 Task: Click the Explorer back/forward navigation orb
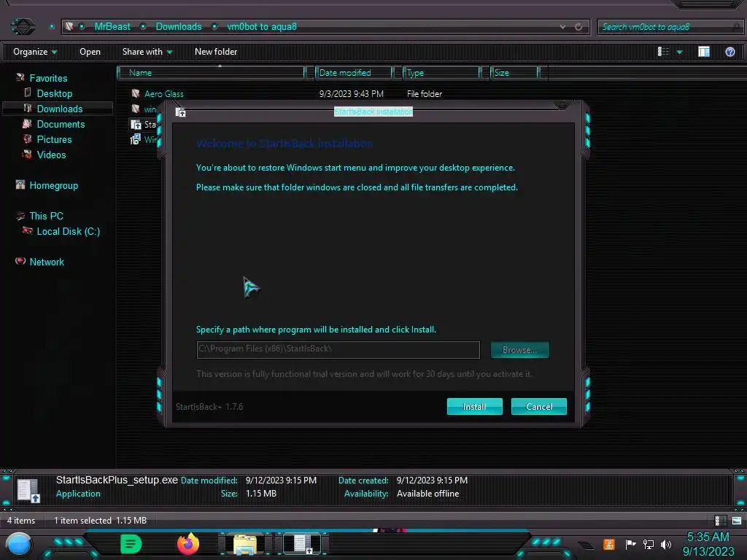pos(23,26)
